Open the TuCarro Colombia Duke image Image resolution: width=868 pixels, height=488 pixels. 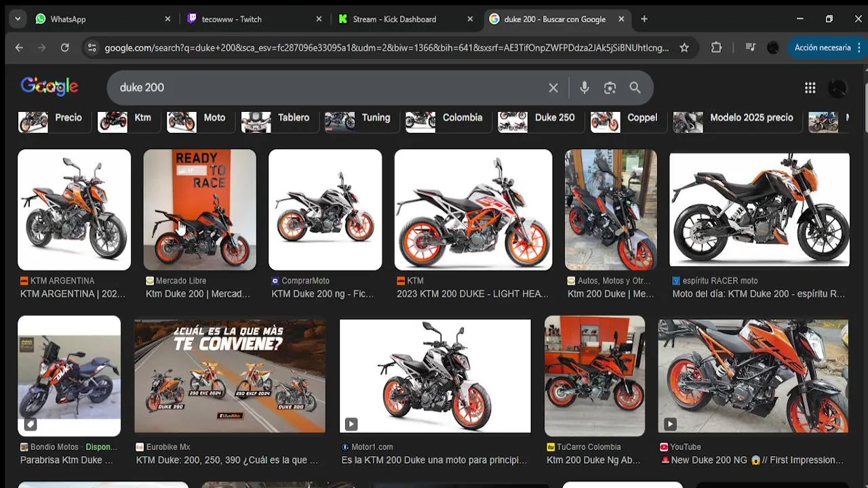click(x=595, y=376)
